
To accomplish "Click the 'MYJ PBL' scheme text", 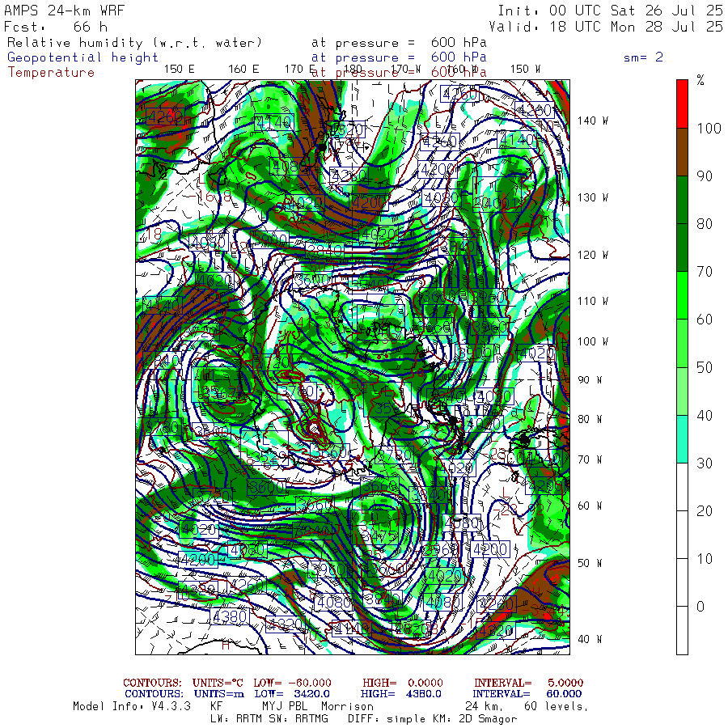I will coord(285,707).
